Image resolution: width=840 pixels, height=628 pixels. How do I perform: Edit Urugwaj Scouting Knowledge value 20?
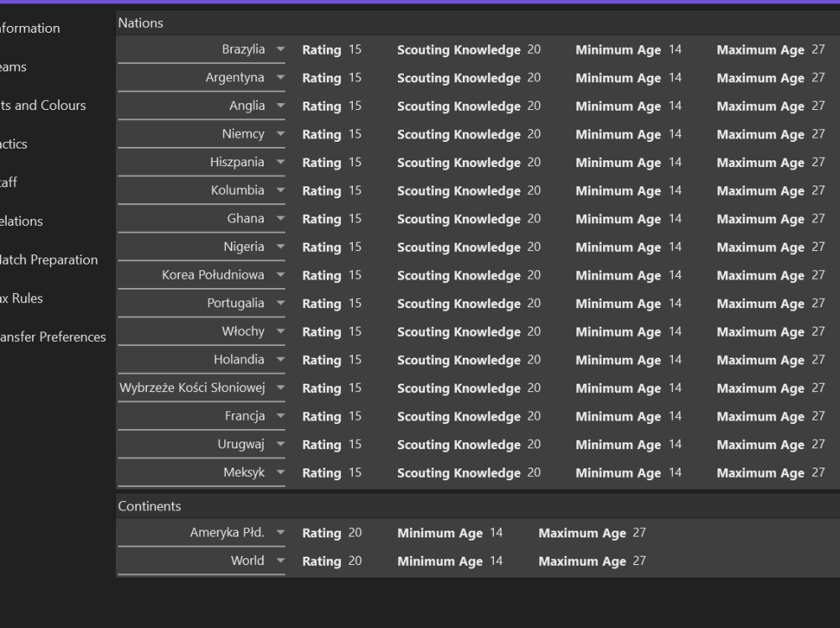tap(533, 444)
